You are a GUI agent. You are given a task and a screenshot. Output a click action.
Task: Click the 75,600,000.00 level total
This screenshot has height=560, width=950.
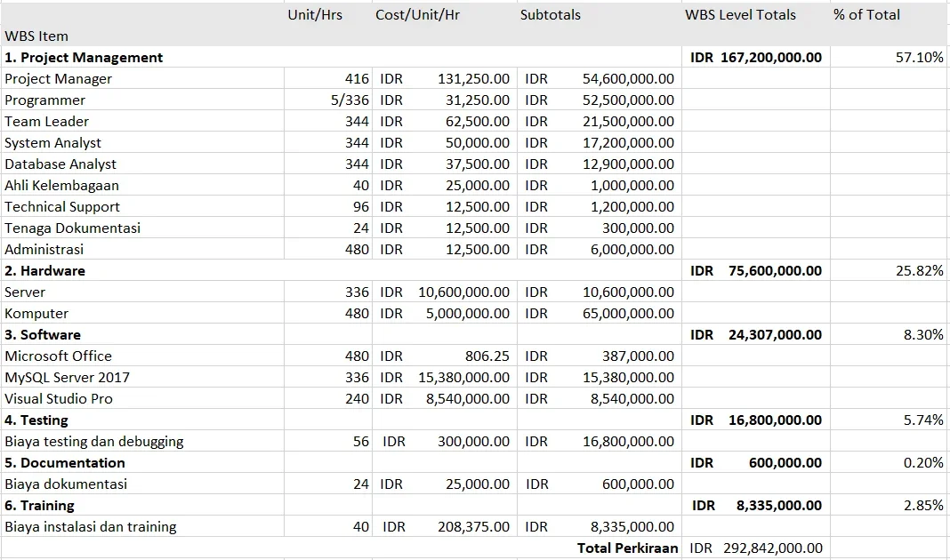[x=775, y=270]
